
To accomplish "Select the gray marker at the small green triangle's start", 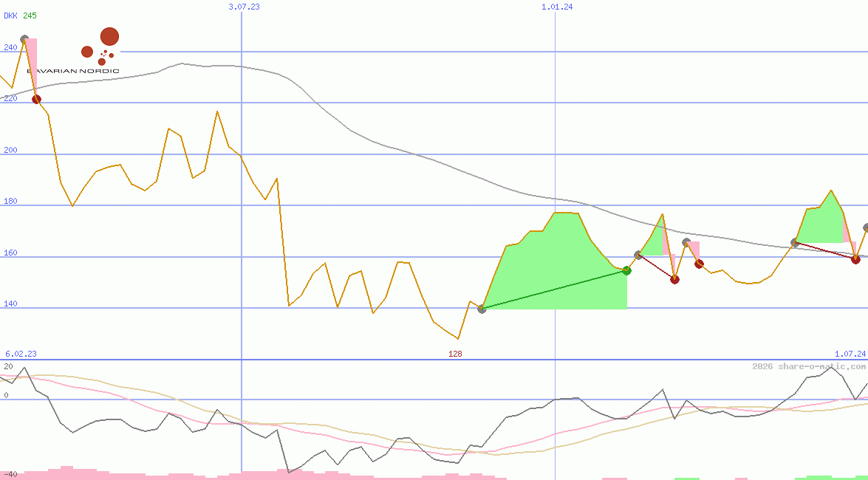I will click(x=638, y=255).
